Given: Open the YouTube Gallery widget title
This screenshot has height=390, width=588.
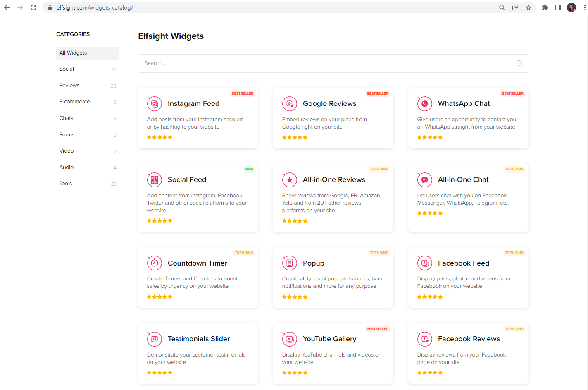Looking at the screenshot, I should (329, 339).
